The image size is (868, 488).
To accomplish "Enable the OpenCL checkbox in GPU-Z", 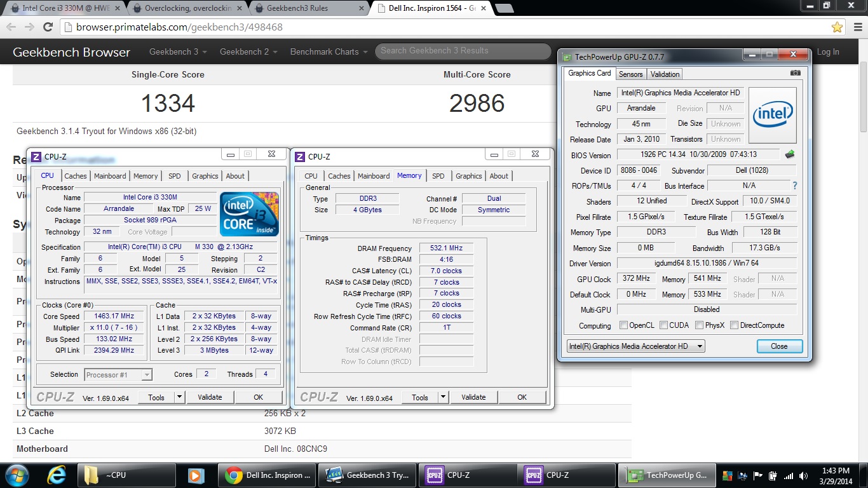I will point(623,325).
